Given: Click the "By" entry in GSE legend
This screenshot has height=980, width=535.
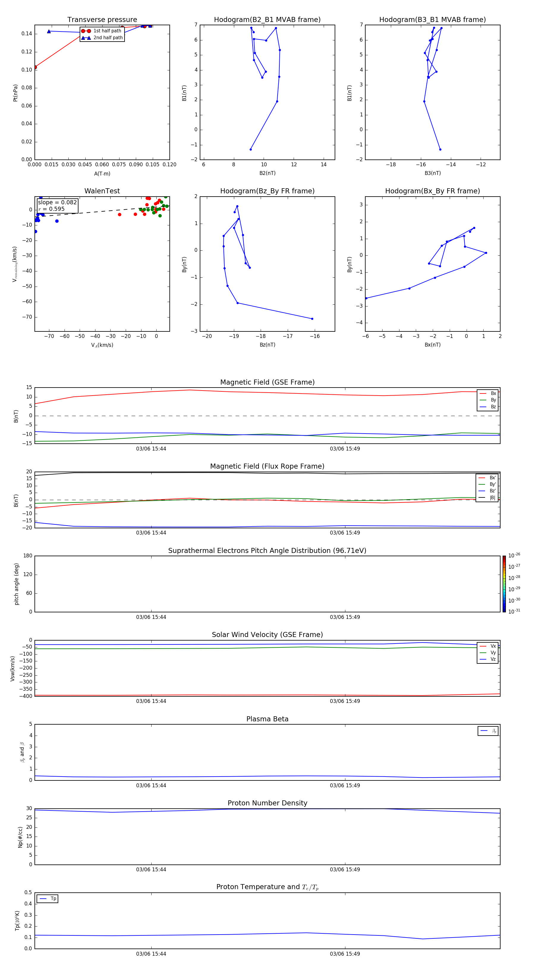Looking at the screenshot, I should click(x=488, y=400).
